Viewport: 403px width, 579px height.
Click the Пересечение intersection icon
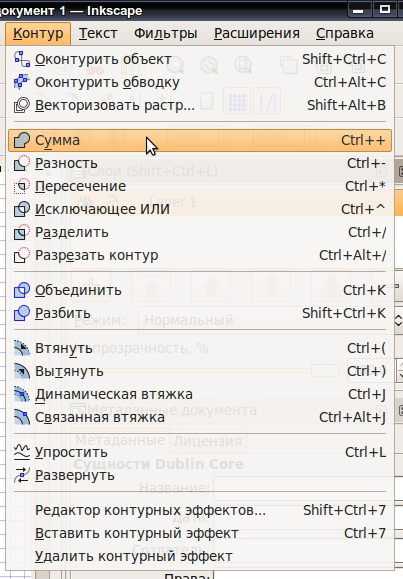pos(21,186)
